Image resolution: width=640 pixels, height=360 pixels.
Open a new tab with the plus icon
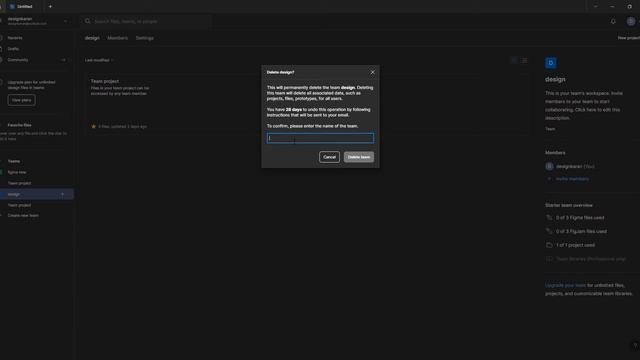coord(50,7)
